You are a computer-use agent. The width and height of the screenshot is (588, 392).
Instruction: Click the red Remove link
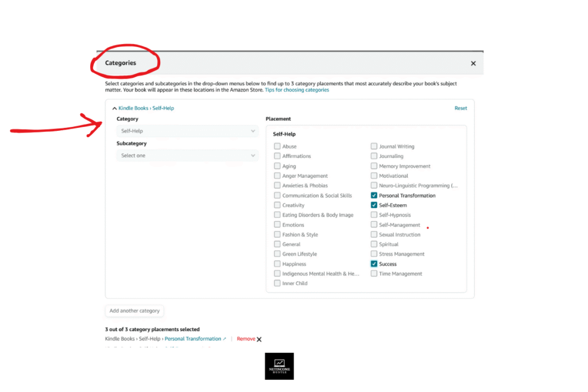pos(246,339)
